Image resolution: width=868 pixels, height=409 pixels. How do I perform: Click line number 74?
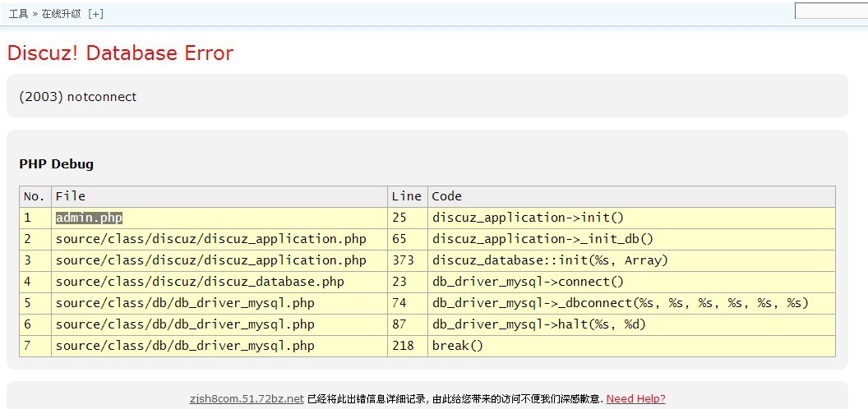tap(399, 303)
